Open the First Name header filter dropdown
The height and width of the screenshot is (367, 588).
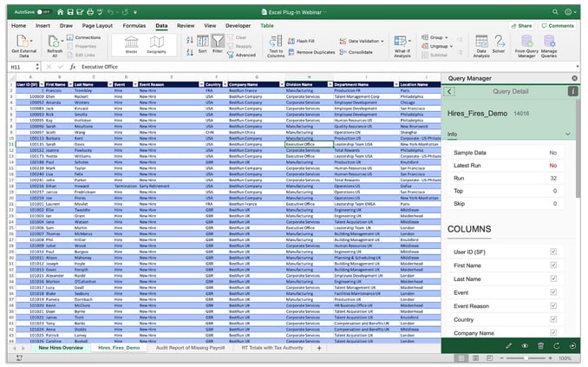click(x=70, y=84)
